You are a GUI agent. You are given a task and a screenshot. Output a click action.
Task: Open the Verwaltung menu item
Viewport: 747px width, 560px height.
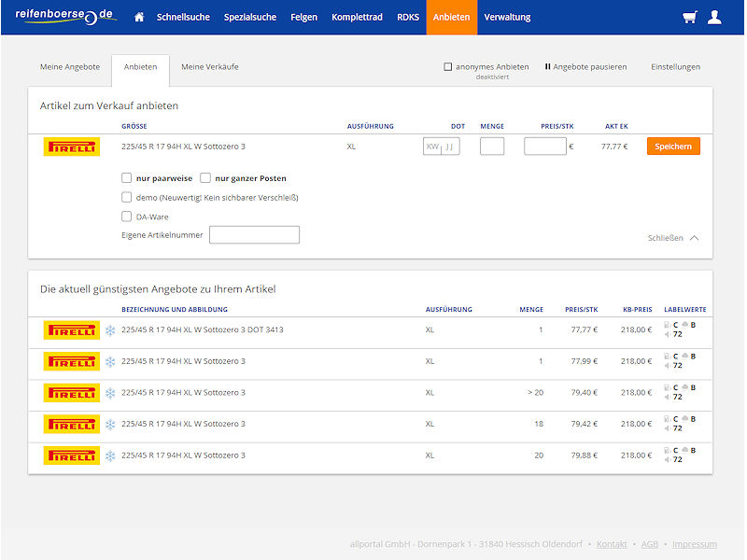coord(507,17)
